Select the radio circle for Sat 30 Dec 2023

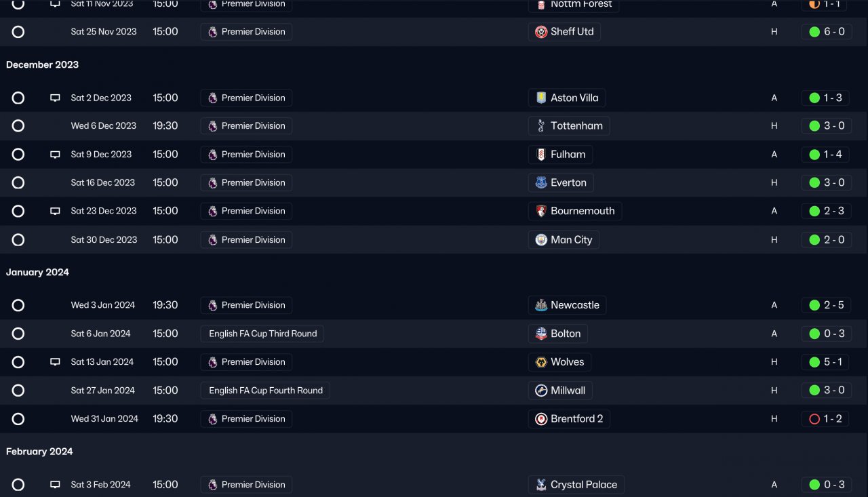point(18,240)
